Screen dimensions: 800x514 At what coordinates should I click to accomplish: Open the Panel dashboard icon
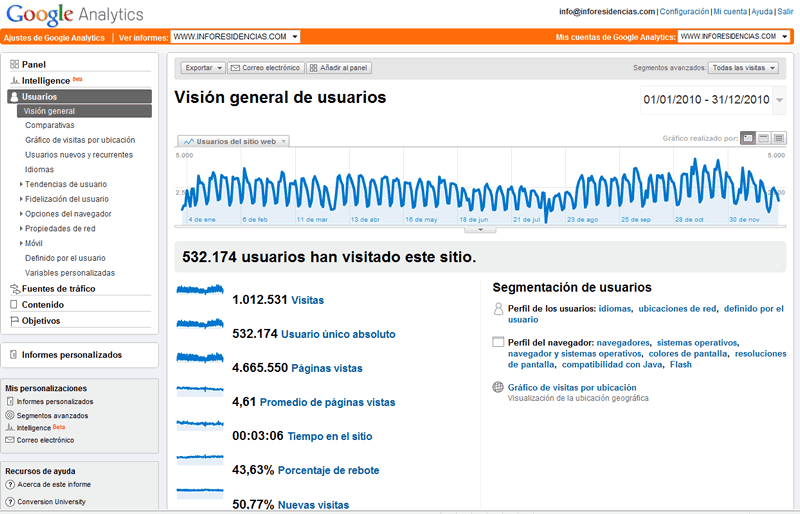pos(14,64)
